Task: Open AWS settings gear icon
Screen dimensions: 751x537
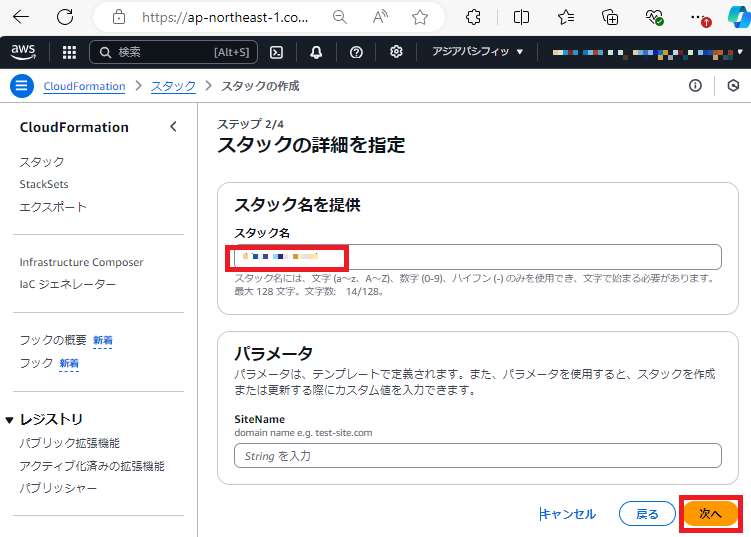Action: pos(396,52)
